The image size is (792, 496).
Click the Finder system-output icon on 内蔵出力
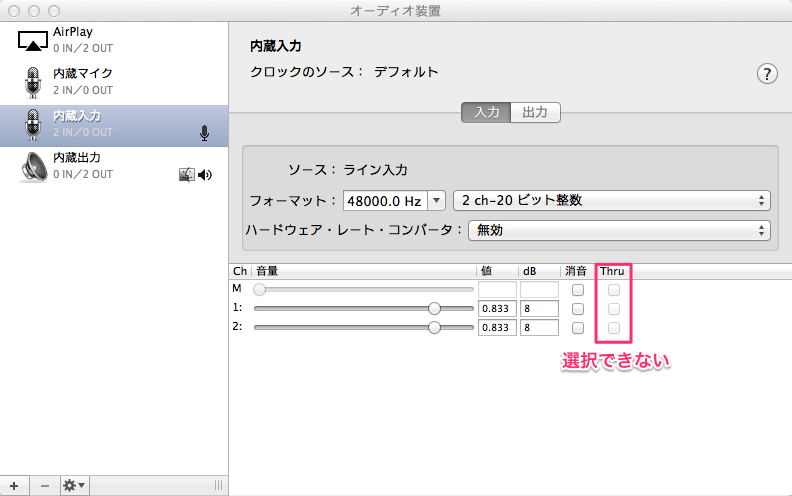187,175
